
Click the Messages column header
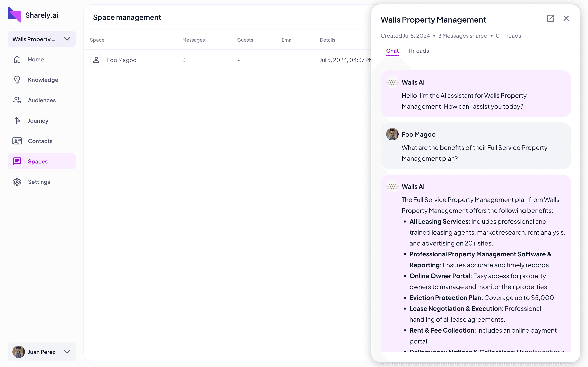(193, 40)
